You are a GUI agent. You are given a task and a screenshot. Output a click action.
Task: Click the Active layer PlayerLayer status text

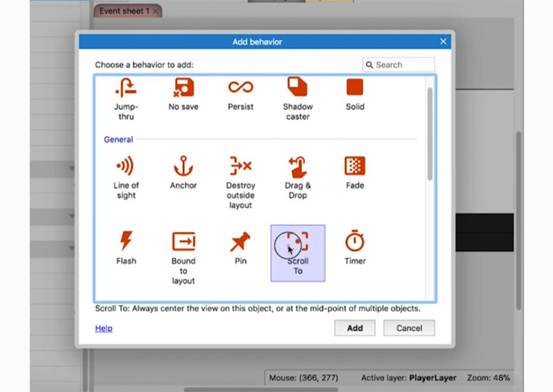pos(408,378)
